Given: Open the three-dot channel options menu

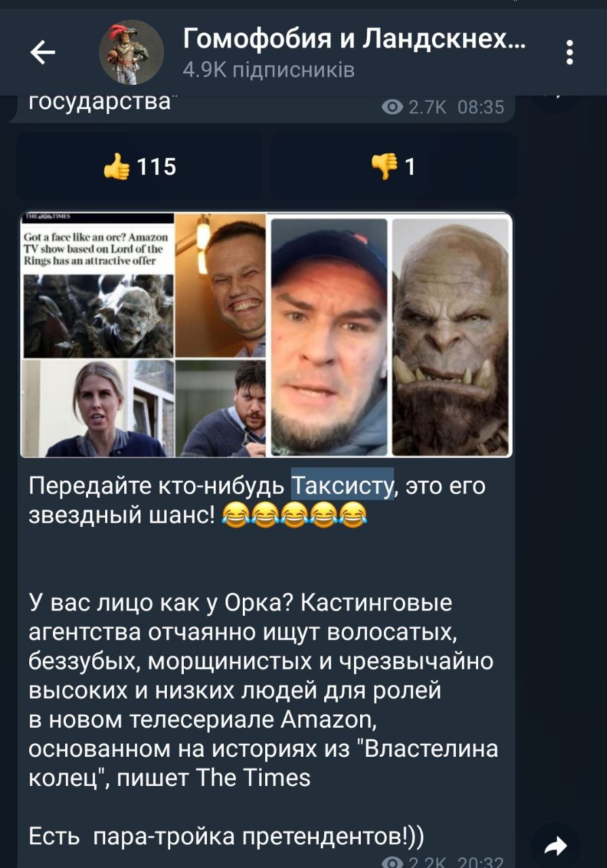Looking at the screenshot, I should 570,52.
